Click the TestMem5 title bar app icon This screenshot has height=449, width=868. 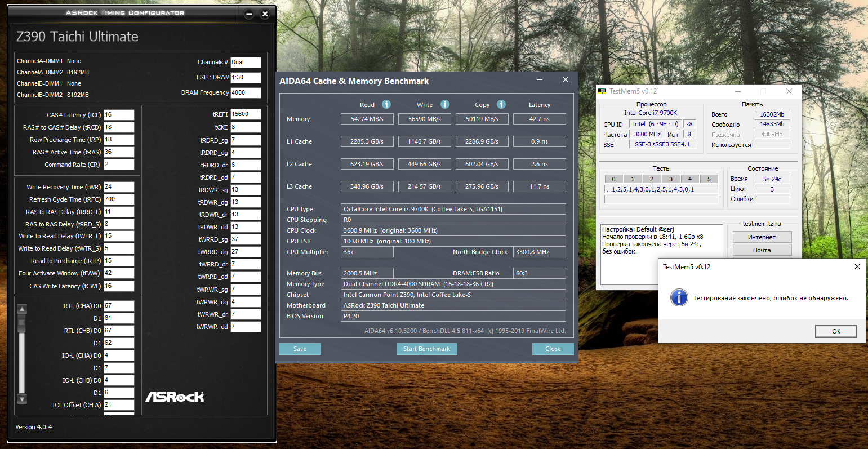pos(603,91)
